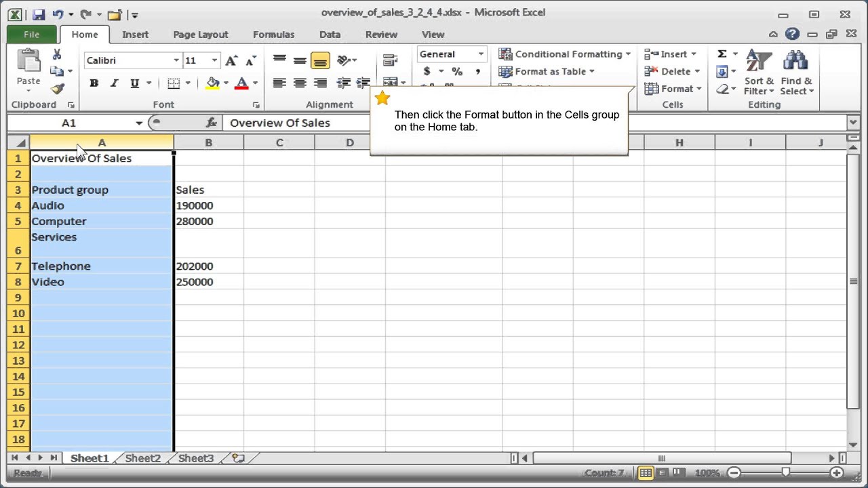Viewport: 868px width, 488px height.
Task: Select the Sheet3 worksheet tab
Action: click(195, 458)
